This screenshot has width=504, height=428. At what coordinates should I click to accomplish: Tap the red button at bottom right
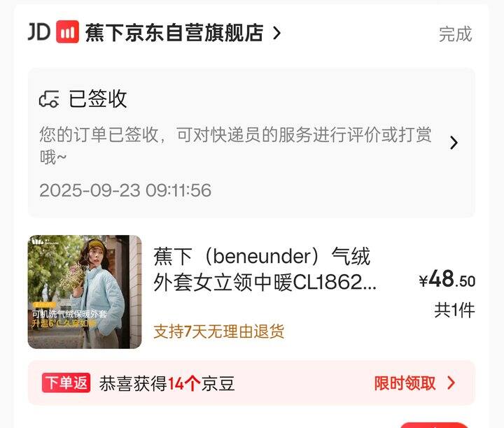(434, 425)
